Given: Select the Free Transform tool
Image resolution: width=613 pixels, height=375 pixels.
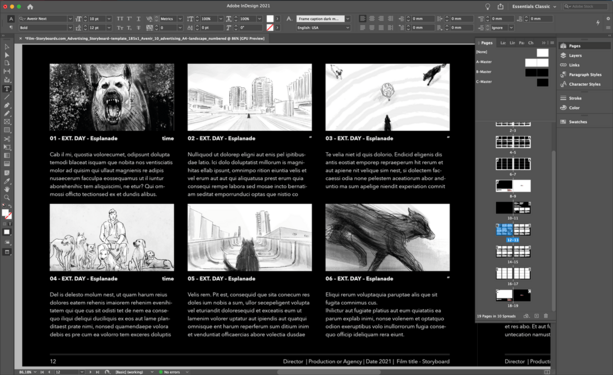Looking at the screenshot, I should (7, 147).
